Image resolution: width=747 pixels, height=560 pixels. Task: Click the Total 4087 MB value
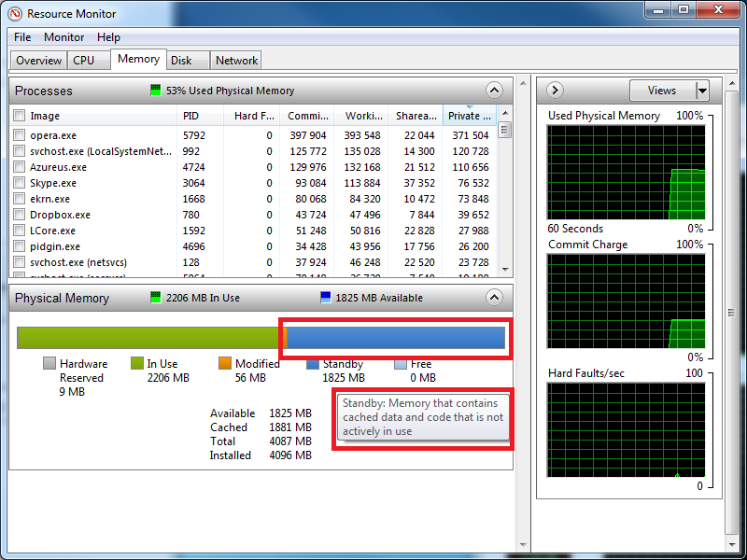tap(290, 441)
